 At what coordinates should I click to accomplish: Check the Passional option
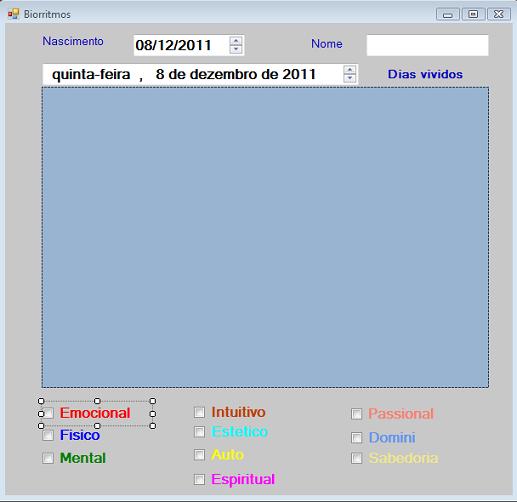[x=356, y=414]
